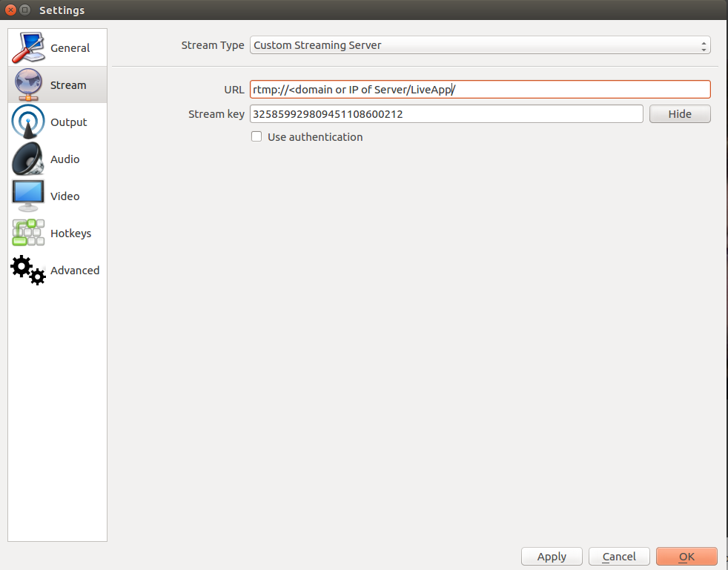Click the Video monitor icon
The image size is (728, 570).
28,196
